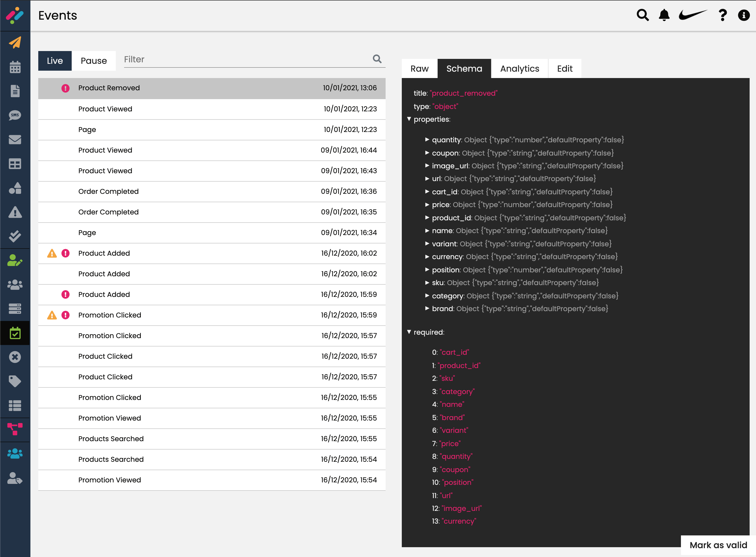Open the Analytics tab
The height and width of the screenshot is (557, 756).
519,68
